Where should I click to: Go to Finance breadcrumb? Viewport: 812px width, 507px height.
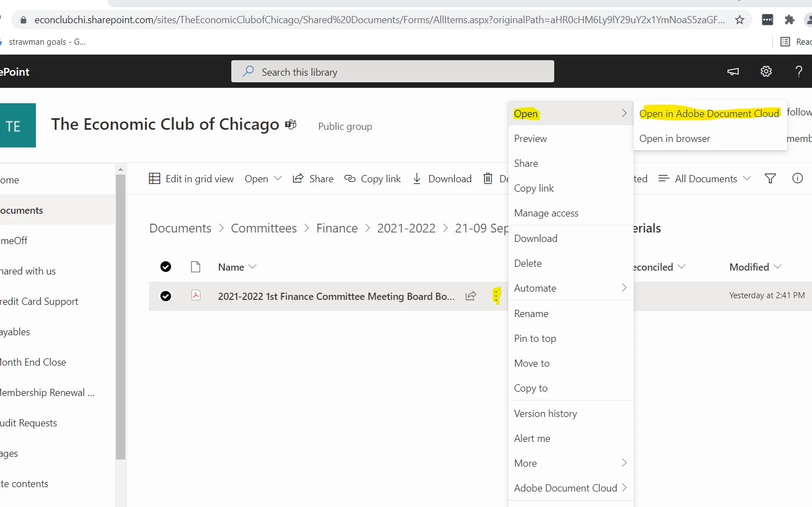pyautogui.click(x=337, y=228)
